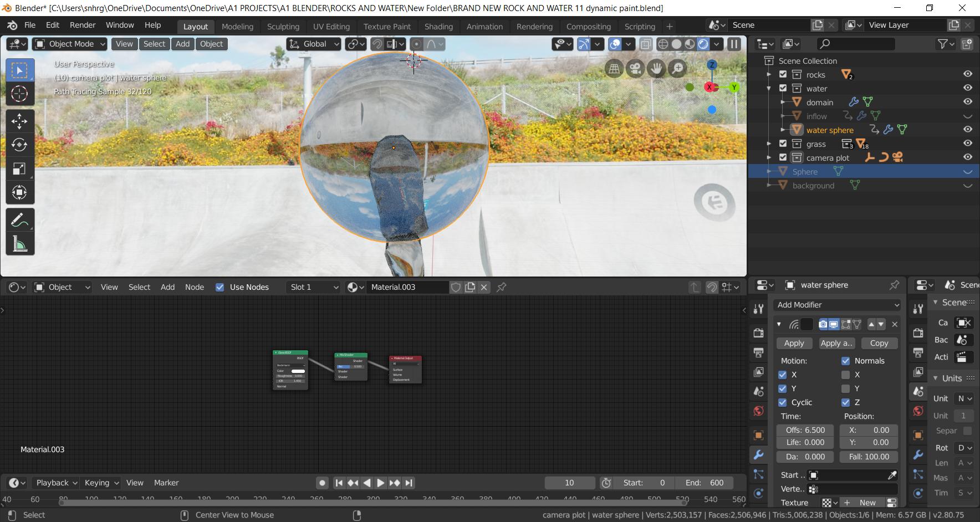Viewport: 980px width, 522px height.
Task: Choose the Move tool
Action: (19, 121)
